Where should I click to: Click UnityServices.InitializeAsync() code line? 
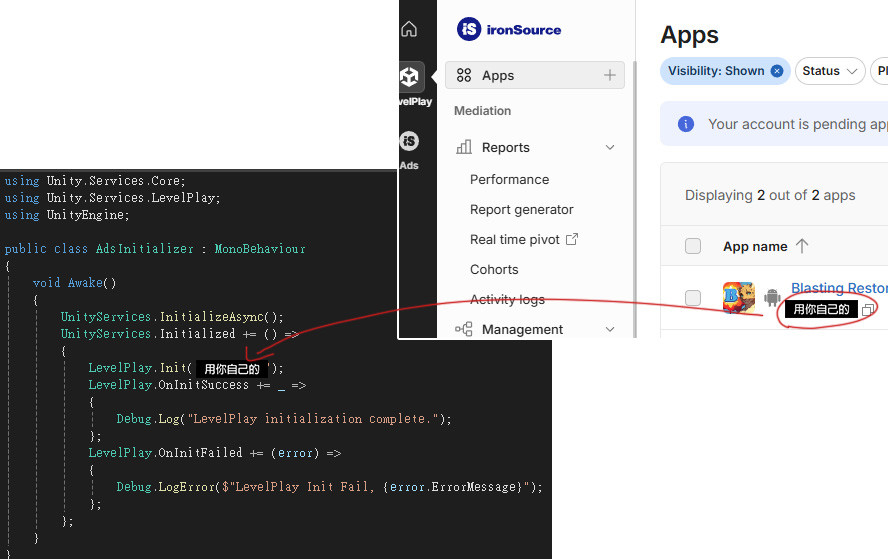click(172, 317)
